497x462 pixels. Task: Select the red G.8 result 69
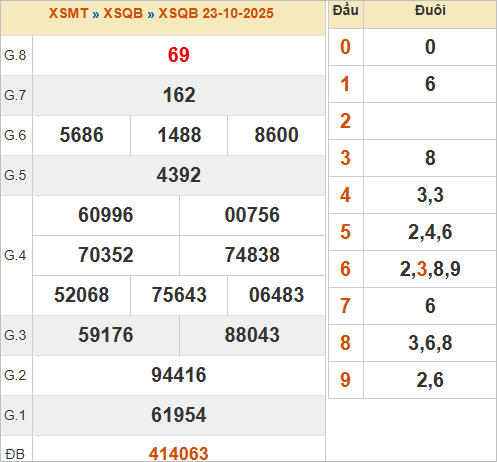179,55
